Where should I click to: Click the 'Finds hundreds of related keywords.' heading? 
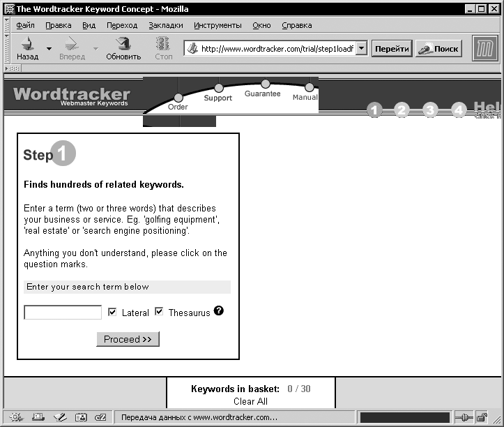click(104, 184)
